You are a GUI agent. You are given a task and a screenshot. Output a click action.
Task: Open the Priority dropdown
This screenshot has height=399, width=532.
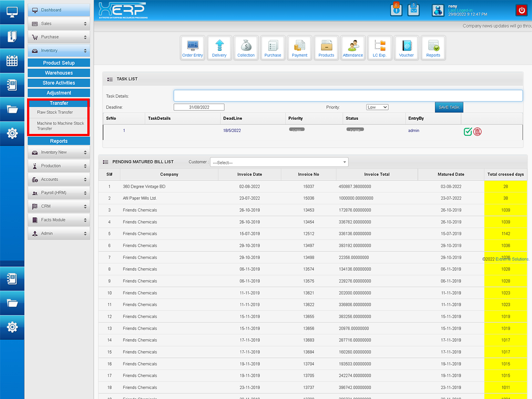tap(377, 107)
